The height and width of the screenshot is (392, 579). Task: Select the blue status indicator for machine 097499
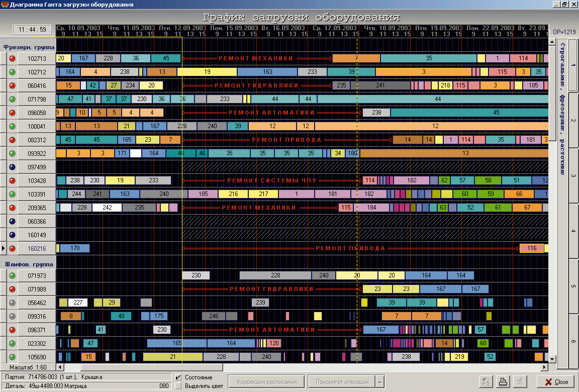click(13, 167)
